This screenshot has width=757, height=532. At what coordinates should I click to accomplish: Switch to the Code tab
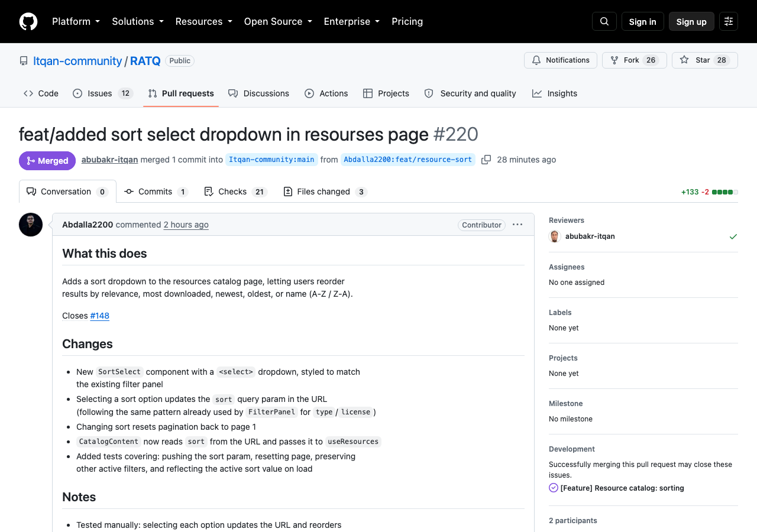41,93
